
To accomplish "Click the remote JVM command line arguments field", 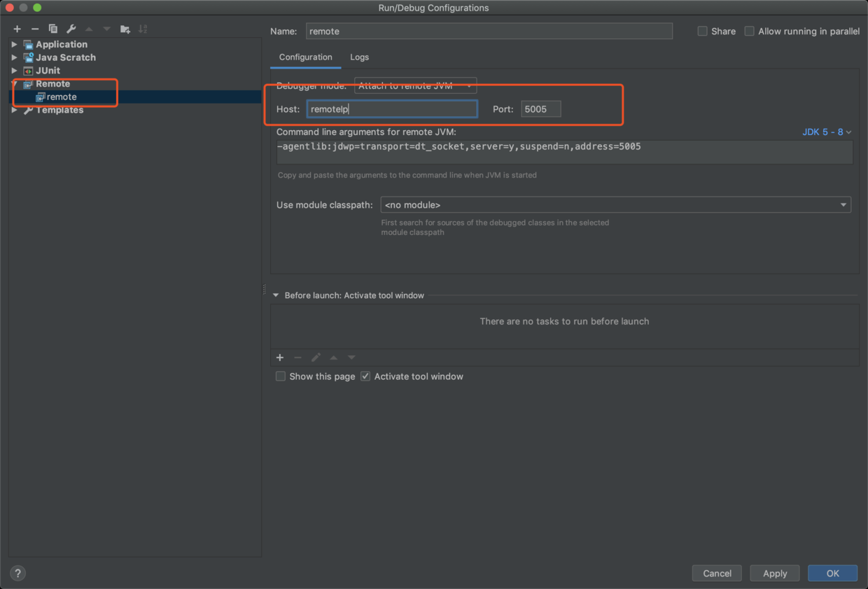I will pyautogui.click(x=564, y=152).
